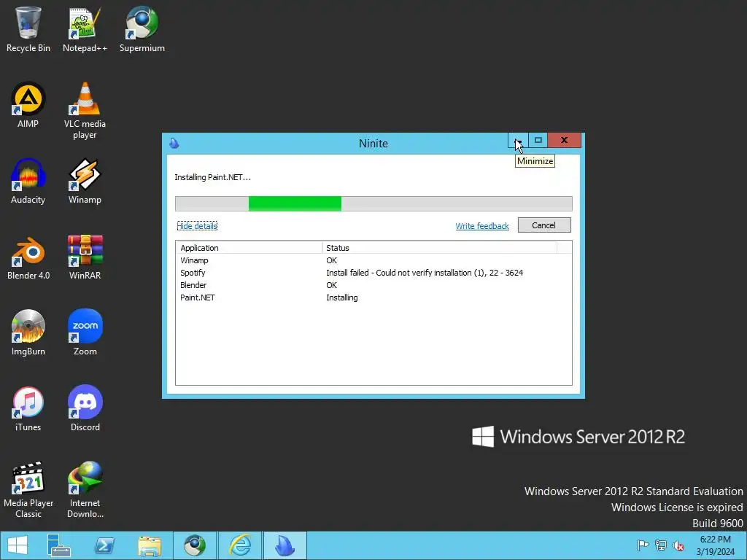The width and height of the screenshot is (747, 560).
Task: Select the VLC media player shortcut
Action: click(85, 111)
